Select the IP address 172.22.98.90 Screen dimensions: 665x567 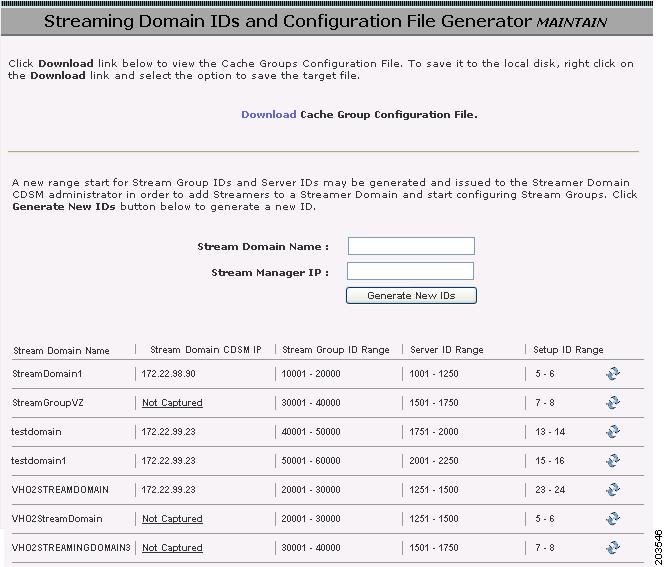point(168,374)
